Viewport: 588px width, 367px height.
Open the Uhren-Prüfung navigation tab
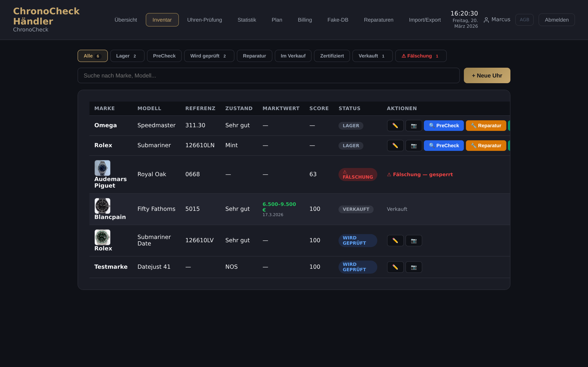[x=204, y=20]
